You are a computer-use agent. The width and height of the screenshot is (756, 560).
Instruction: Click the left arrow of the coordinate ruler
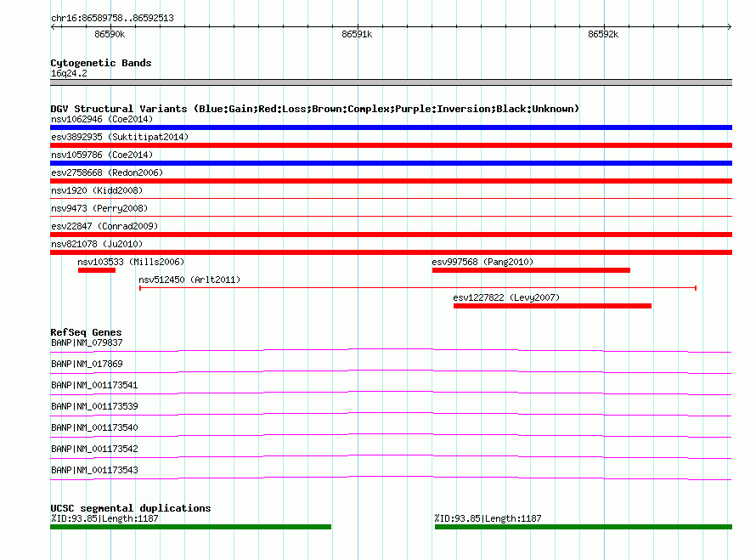(54, 27)
